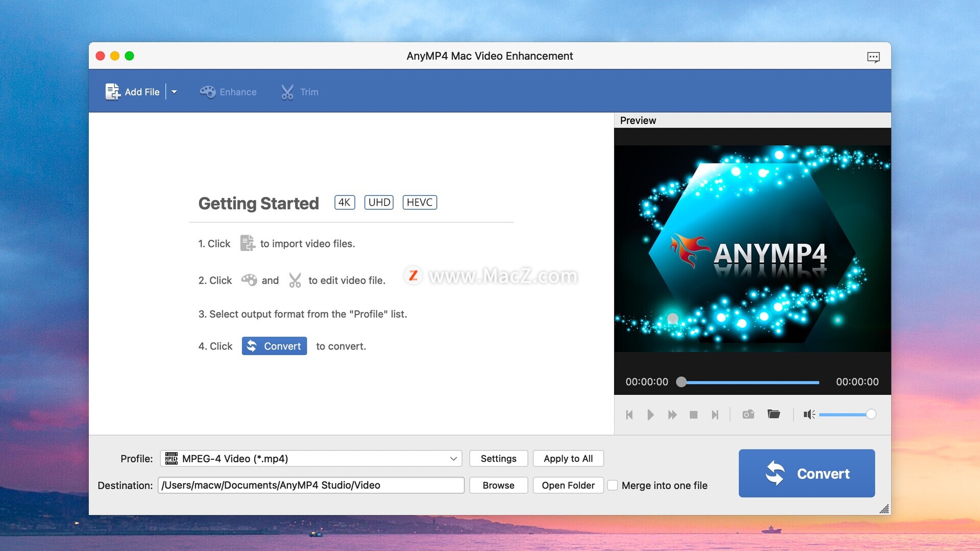Image resolution: width=980 pixels, height=551 pixels.
Task: Click the import file icon in step 1
Action: pyautogui.click(x=247, y=243)
